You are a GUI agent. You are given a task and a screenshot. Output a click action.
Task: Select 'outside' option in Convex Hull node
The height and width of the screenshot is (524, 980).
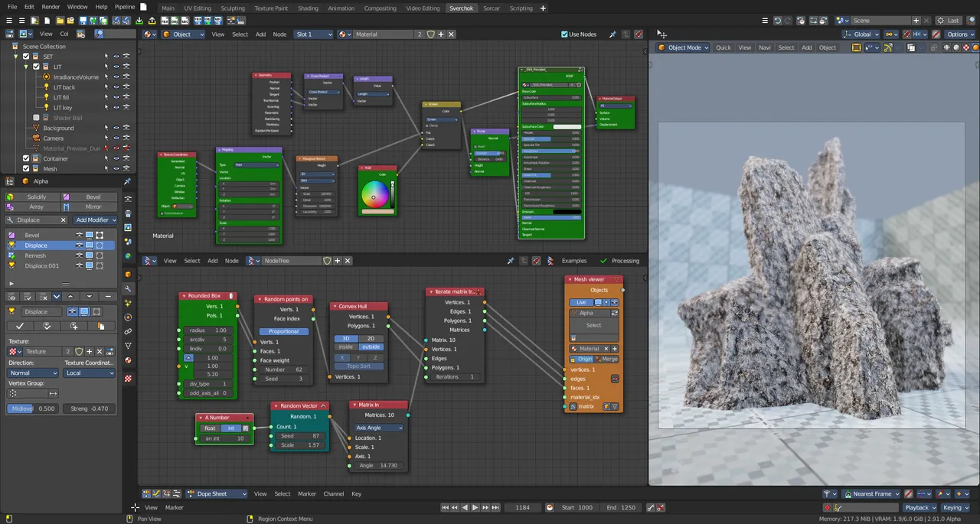371,347
